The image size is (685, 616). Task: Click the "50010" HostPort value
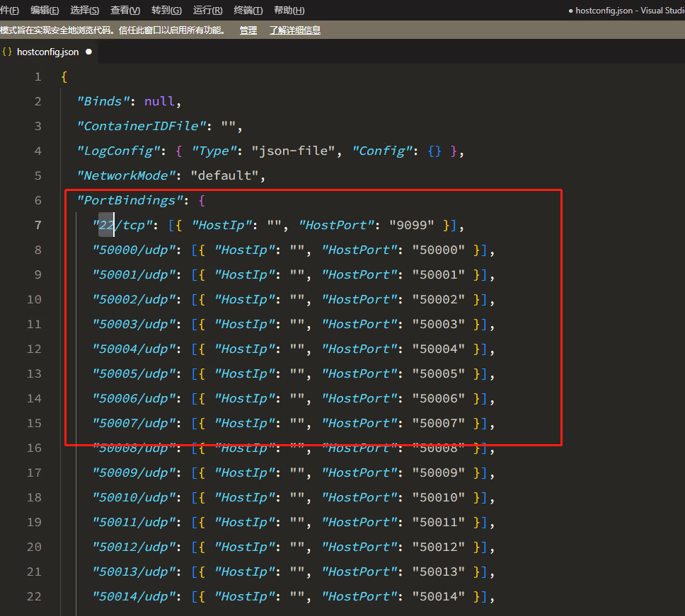pyautogui.click(x=439, y=497)
